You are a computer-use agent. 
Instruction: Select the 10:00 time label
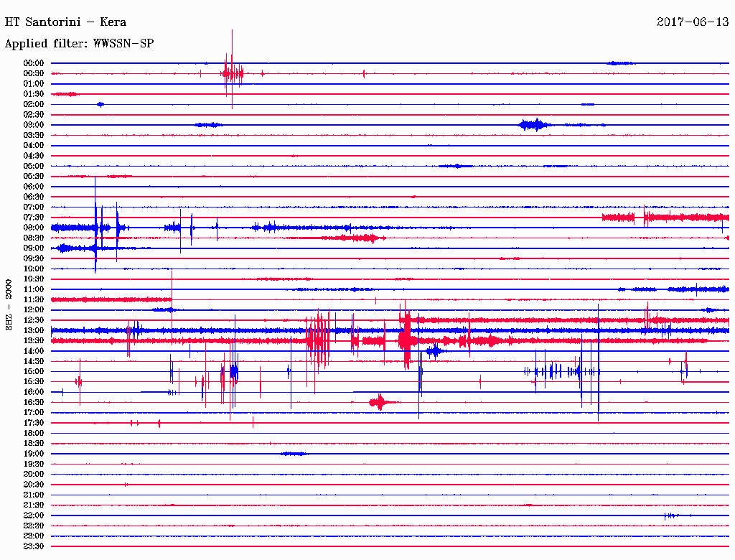pos(34,269)
